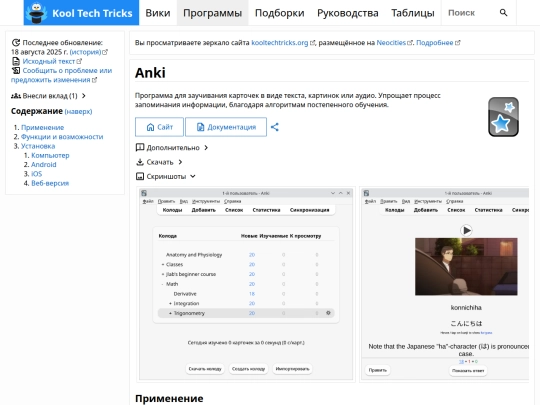
Task: Jump to the iOS subsection
Action: click(37, 174)
